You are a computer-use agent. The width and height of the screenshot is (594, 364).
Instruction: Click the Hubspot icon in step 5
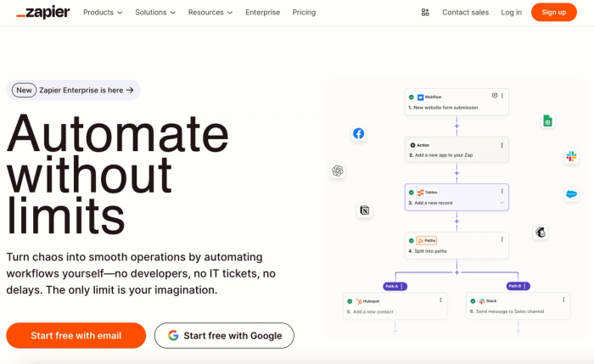coord(359,301)
